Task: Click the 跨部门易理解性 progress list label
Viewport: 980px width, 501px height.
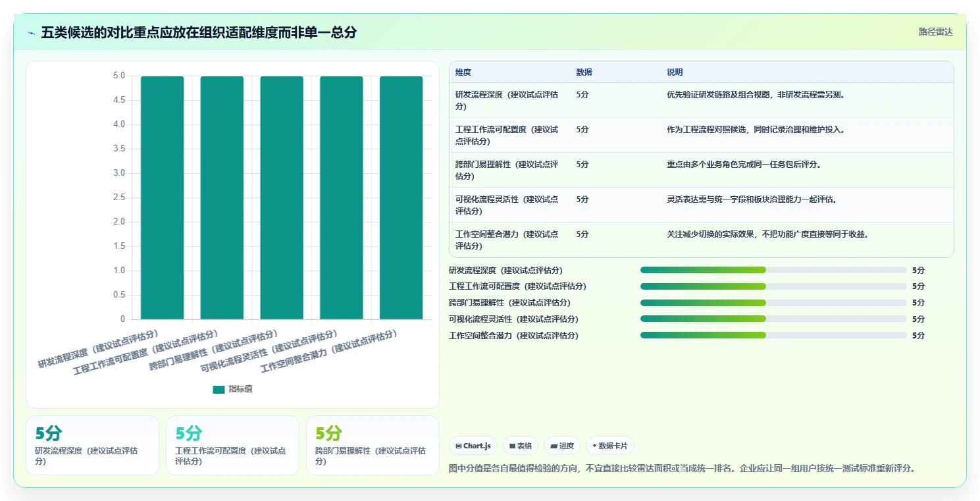Action: [x=509, y=303]
